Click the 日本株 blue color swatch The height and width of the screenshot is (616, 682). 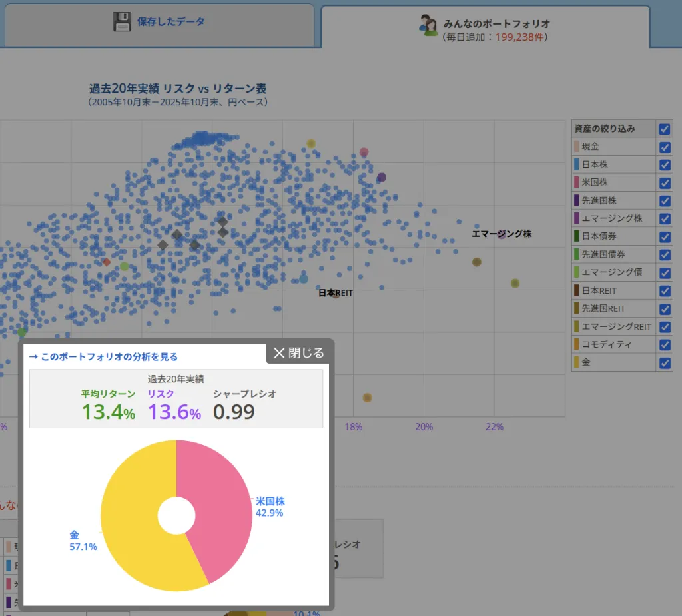click(x=576, y=164)
